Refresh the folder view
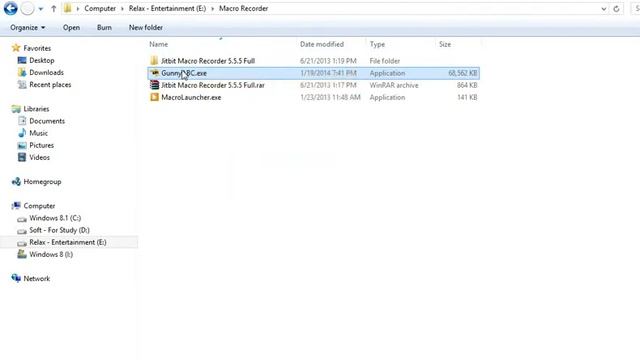The width and height of the screenshot is (640, 360). point(616,9)
